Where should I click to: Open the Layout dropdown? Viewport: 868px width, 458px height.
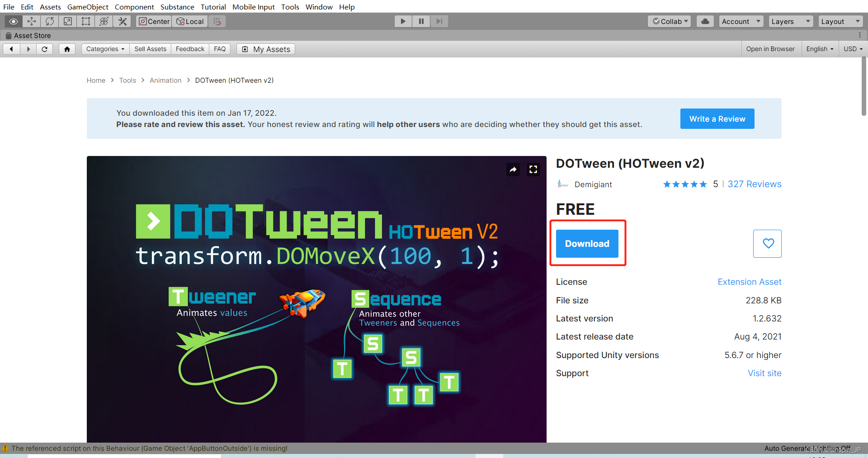841,21
